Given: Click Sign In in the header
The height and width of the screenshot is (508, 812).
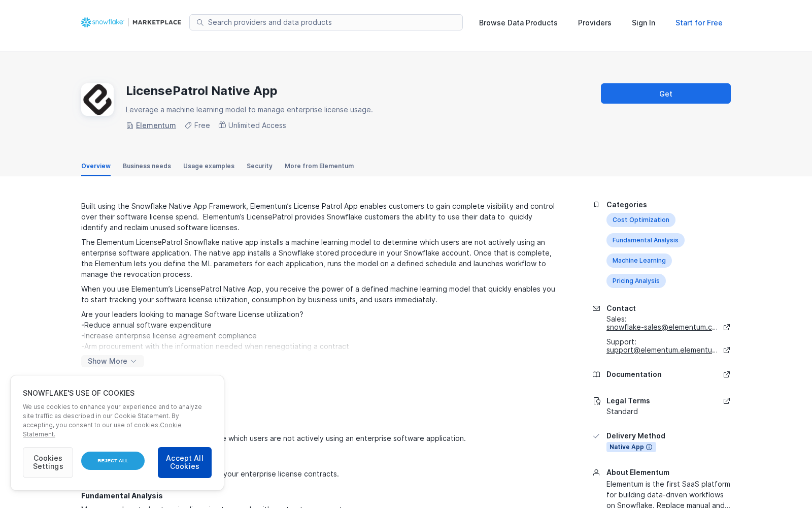Looking at the screenshot, I should tap(644, 23).
